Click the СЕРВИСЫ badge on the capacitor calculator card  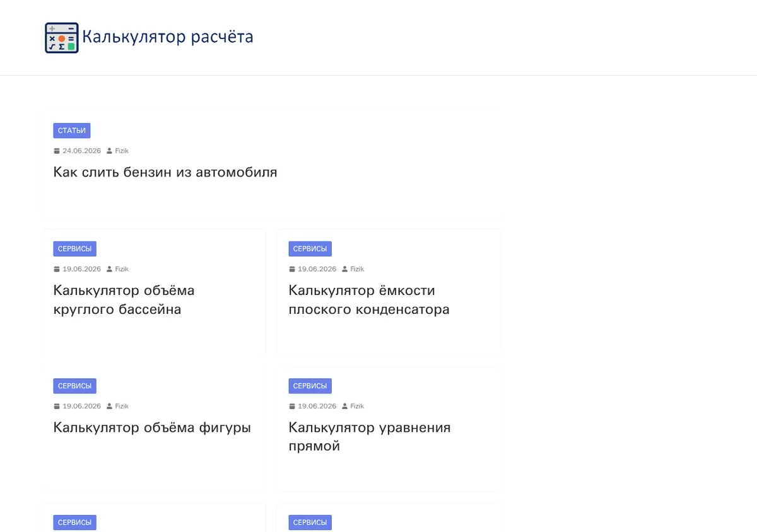click(310, 249)
